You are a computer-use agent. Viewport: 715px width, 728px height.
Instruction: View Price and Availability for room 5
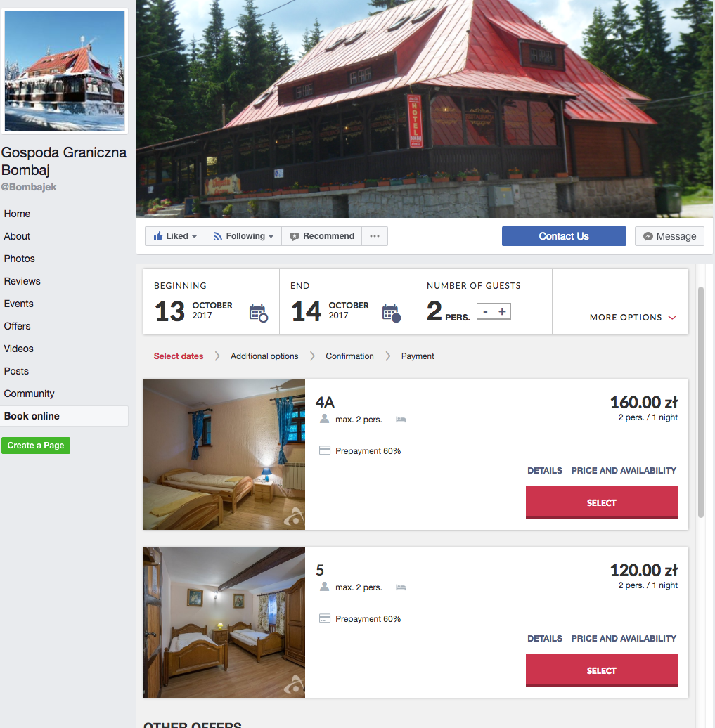click(624, 638)
